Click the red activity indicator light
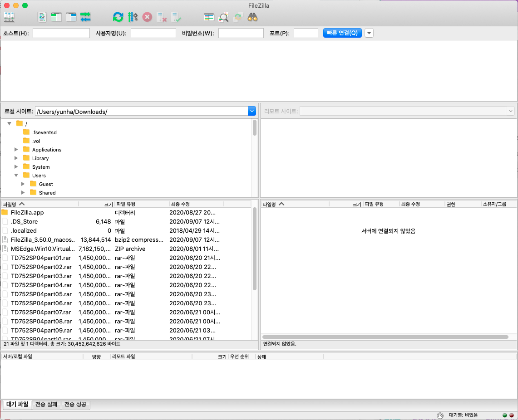Screen dimensions: 518x420 511,415
